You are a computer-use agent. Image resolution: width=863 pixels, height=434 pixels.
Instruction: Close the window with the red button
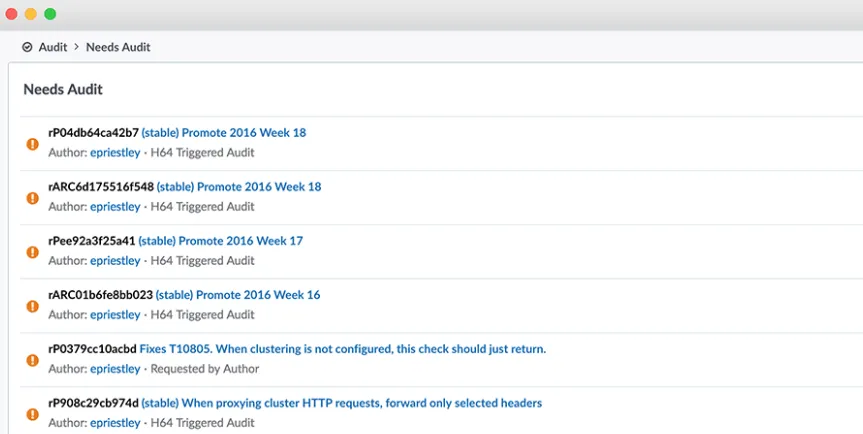[x=11, y=14]
